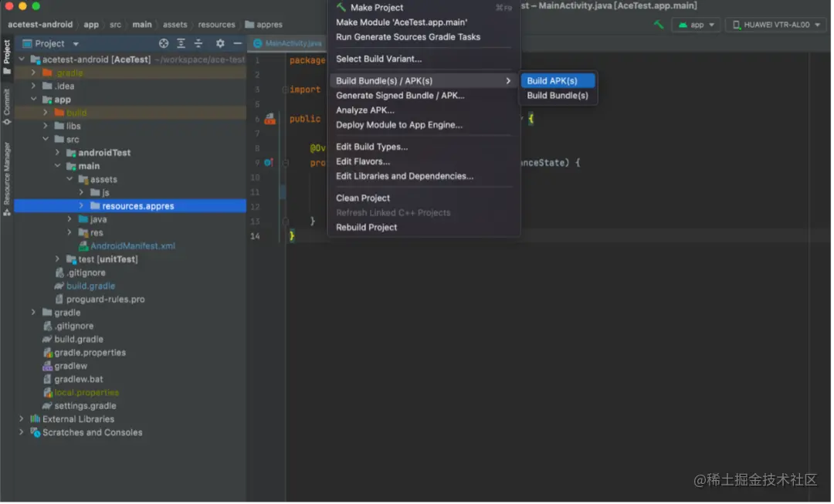This screenshot has width=834, height=504.
Task: Select proguard-rules.pro file
Action: click(105, 299)
